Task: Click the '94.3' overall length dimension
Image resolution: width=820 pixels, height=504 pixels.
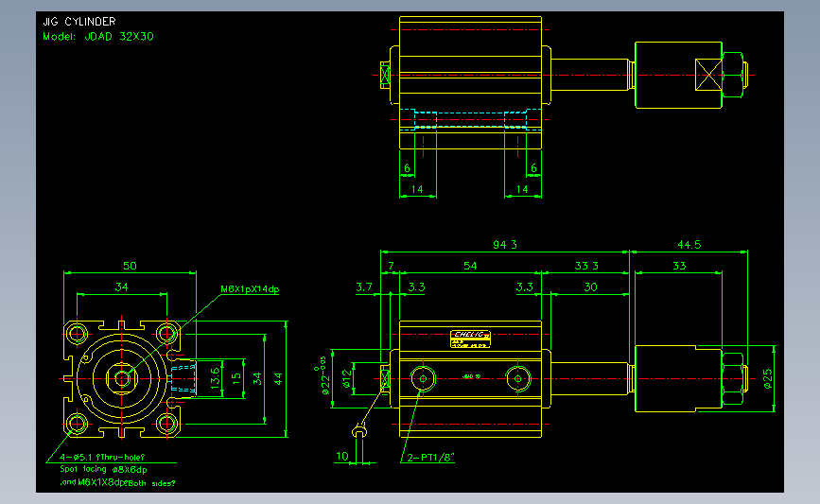Action: pyautogui.click(x=505, y=245)
